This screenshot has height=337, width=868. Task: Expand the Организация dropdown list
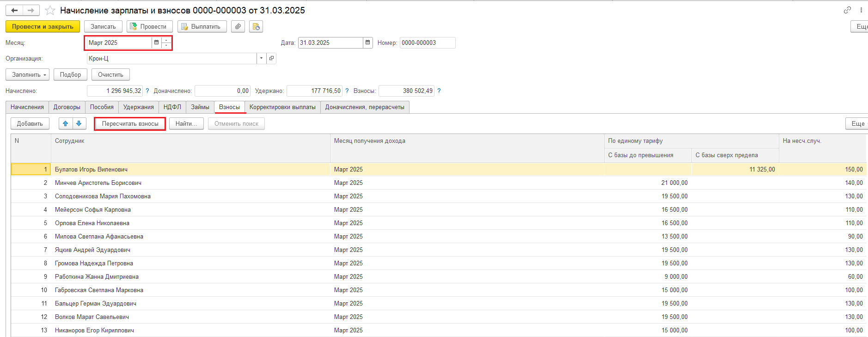coord(261,58)
